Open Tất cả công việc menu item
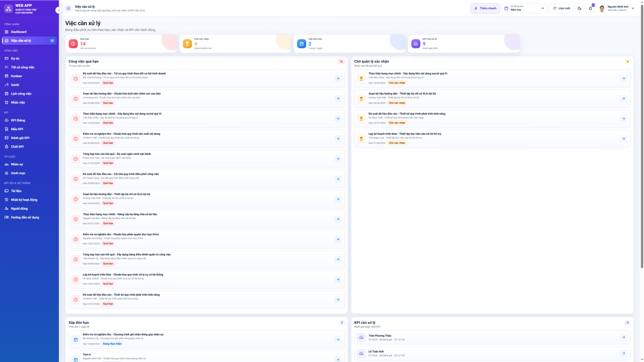The image size is (644, 362). 29,67
